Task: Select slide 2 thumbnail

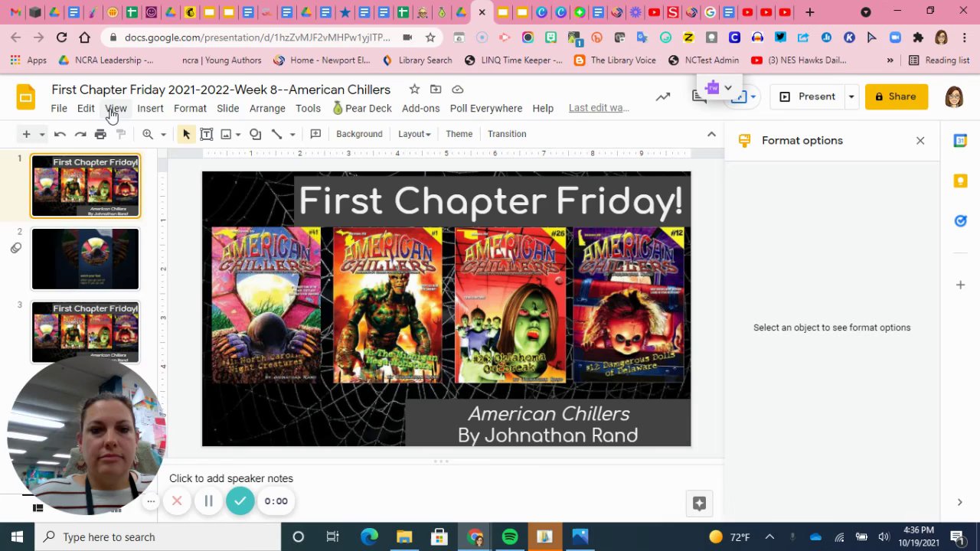Action: [x=85, y=259]
